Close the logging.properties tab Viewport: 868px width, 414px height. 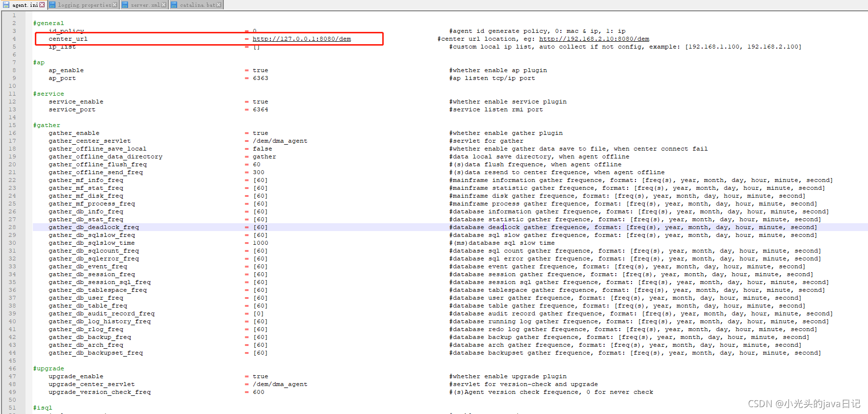[114, 5]
